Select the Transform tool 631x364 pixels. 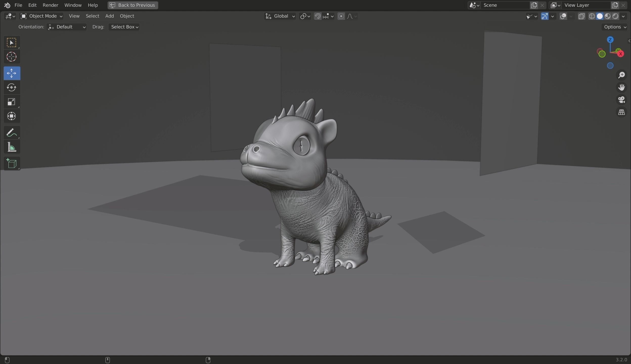coord(12,116)
